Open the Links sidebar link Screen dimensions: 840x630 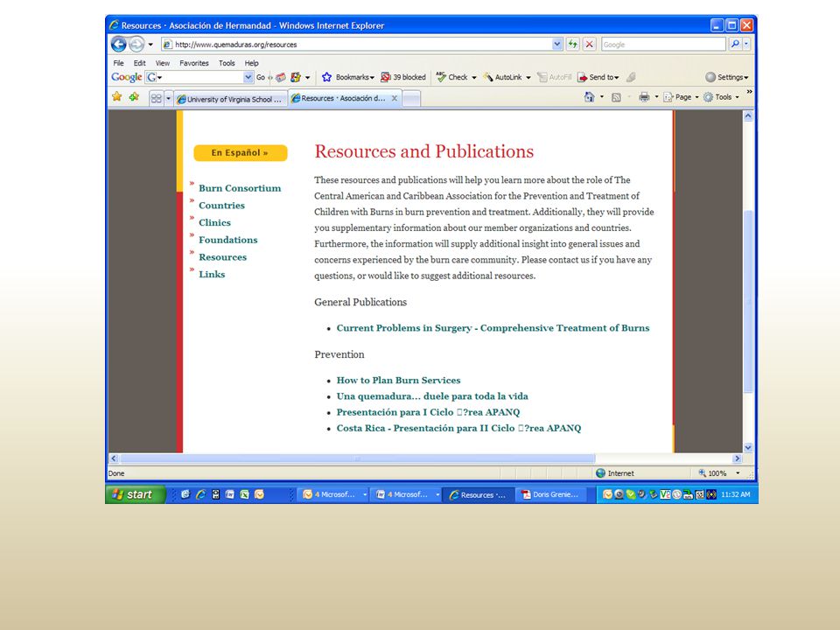coord(212,274)
